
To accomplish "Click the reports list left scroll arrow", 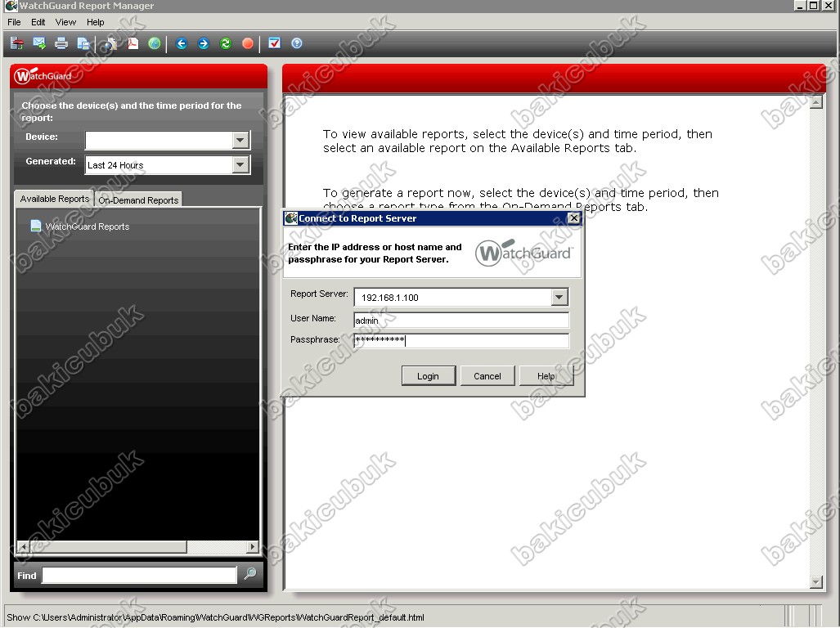I will 23,546.
